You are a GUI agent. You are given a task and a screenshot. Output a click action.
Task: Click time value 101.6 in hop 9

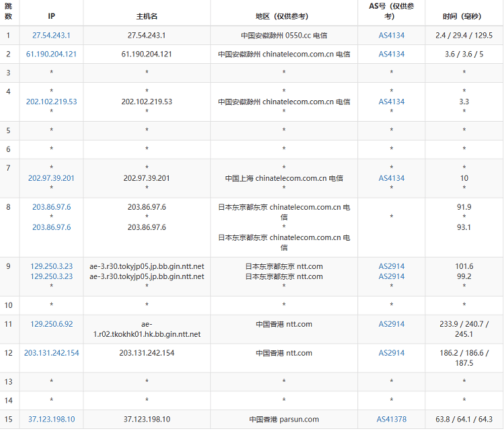[464, 266]
